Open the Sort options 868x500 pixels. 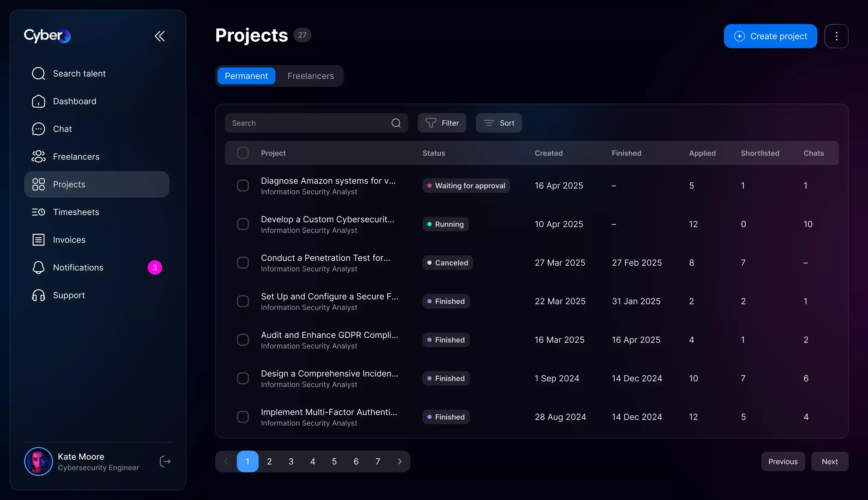[498, 123]
